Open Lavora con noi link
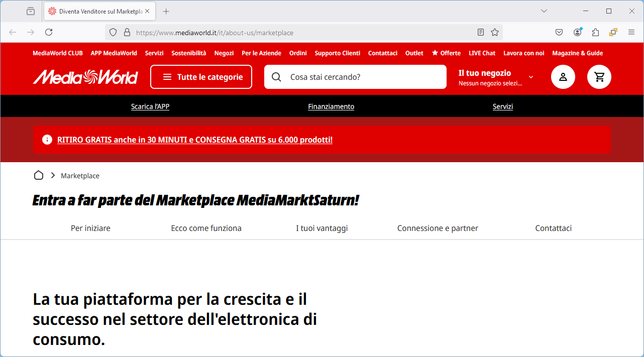The height and width of the screenshot is (357, 644). tap(524, 53)
